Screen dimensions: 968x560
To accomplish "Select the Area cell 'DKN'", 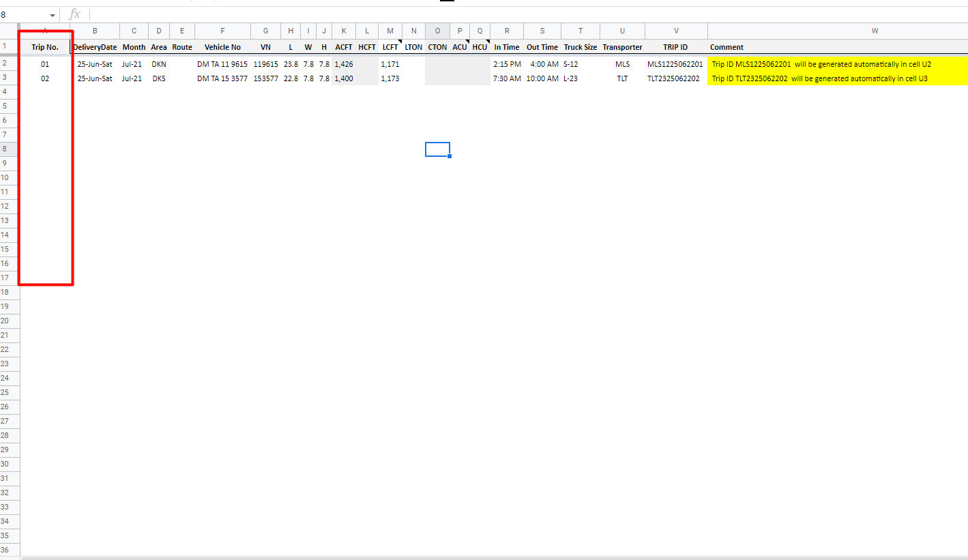I will (x=159, y=64).
